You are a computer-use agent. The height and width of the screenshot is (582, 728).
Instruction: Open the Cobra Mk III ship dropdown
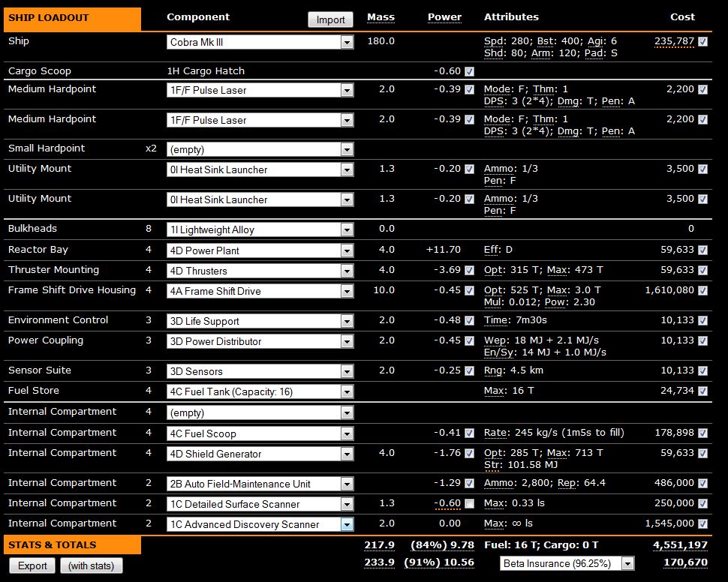pyautogui.click(x=260, y=42)
